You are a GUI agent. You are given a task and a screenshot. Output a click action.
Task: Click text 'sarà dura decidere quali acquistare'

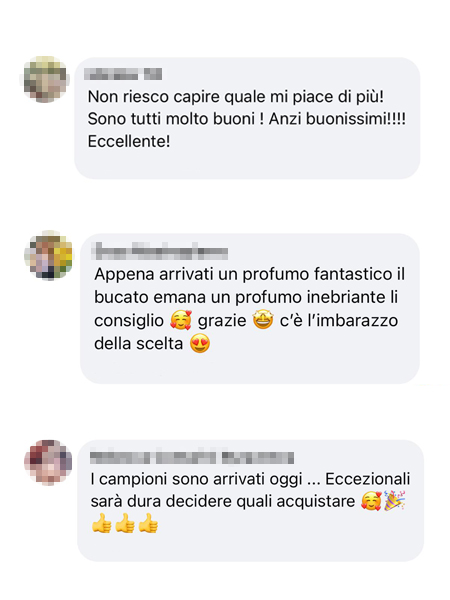[223, 502]
